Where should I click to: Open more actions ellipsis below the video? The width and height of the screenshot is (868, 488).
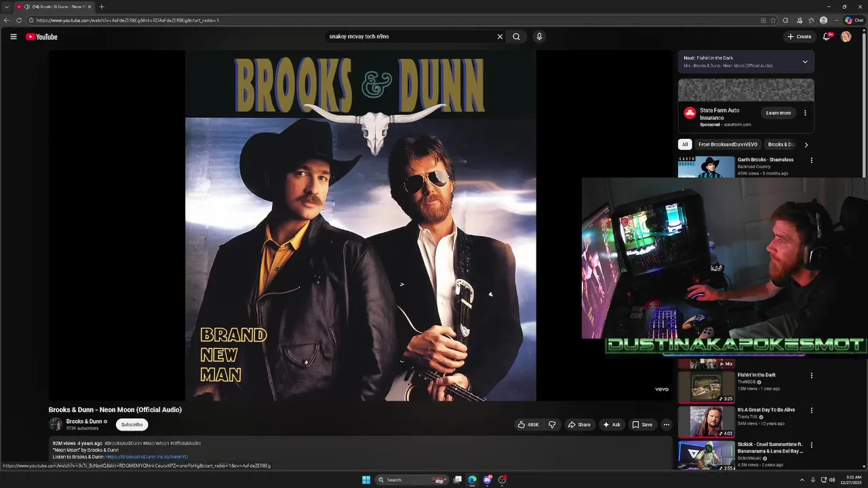(x=667, y=425)
